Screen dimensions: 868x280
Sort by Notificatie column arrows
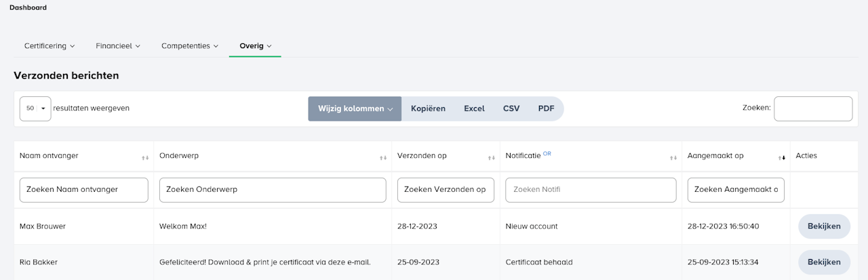[x=673, y=157]
